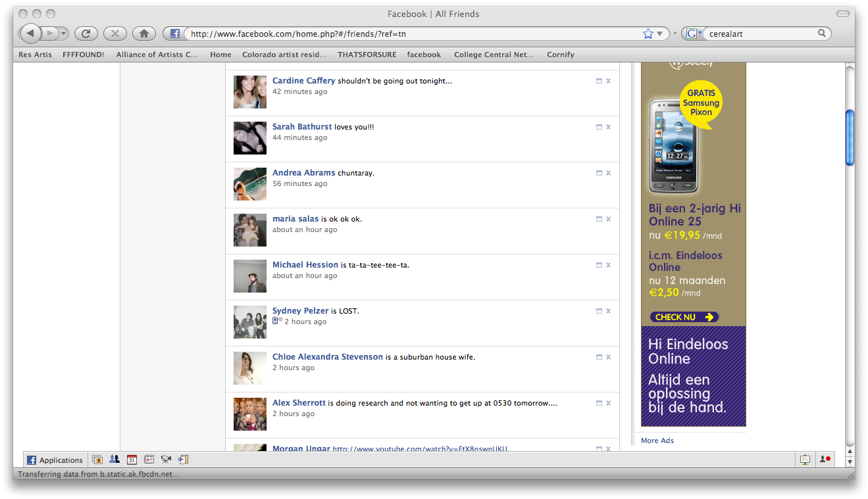
Task: Open the Video camera icon in bottom bar
Action: (166, 460)
